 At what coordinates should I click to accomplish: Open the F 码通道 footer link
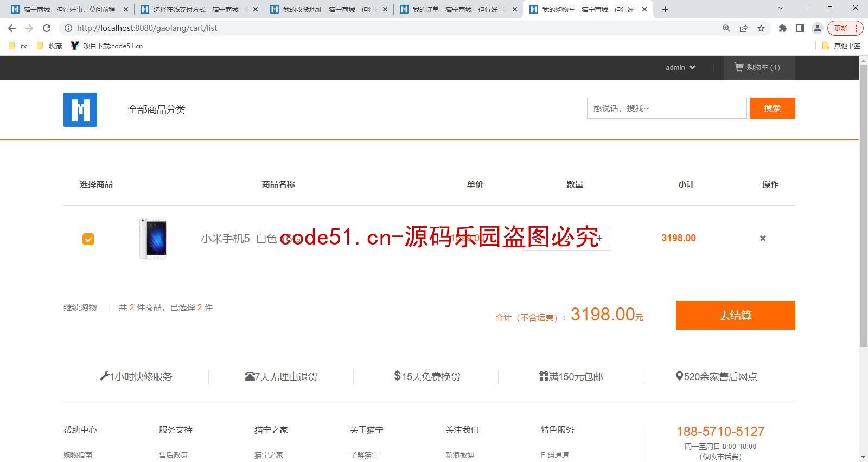click(x=555, y=455)
